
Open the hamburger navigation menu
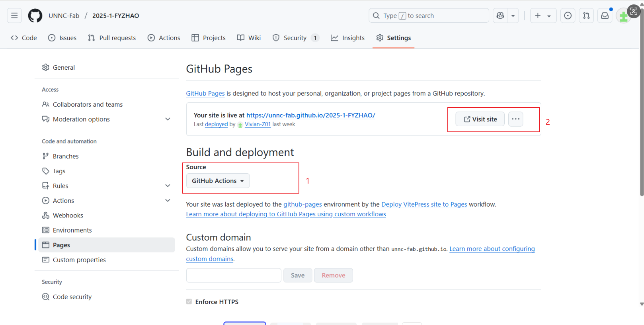14,16
